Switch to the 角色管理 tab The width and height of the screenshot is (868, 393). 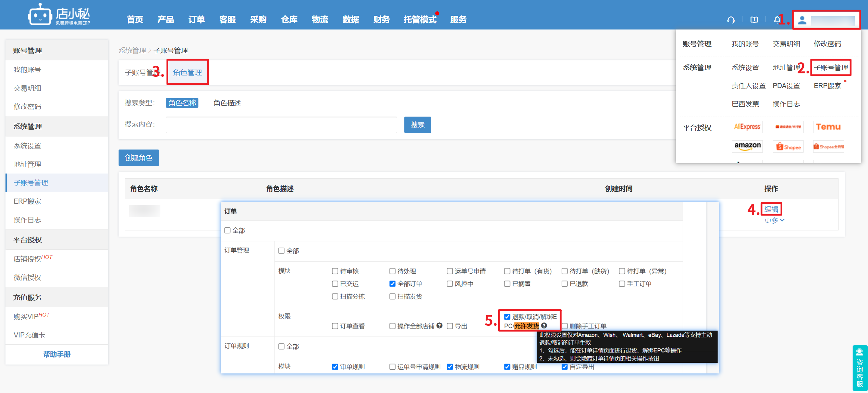point(187,72)
